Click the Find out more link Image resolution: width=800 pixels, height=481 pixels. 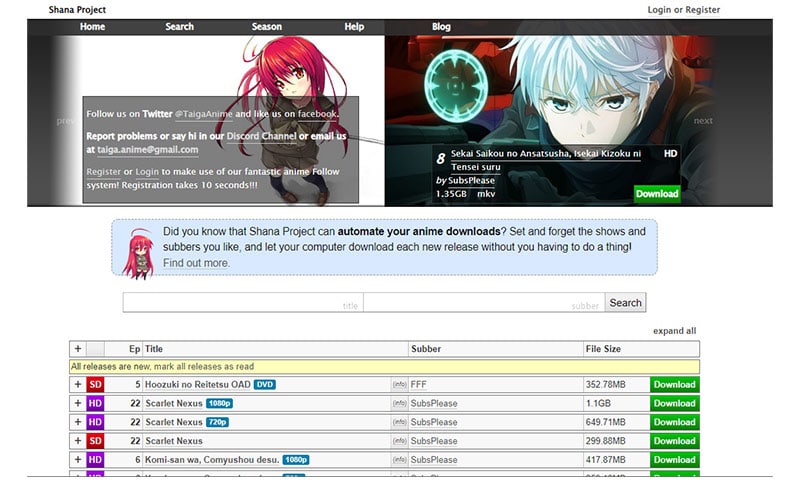(196, 263)
